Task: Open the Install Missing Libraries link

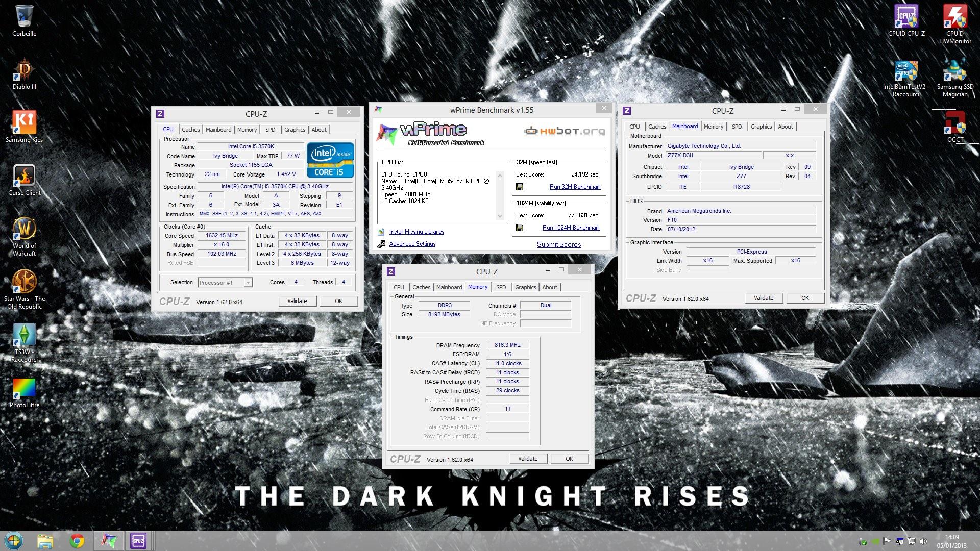Action: point(416,232)
